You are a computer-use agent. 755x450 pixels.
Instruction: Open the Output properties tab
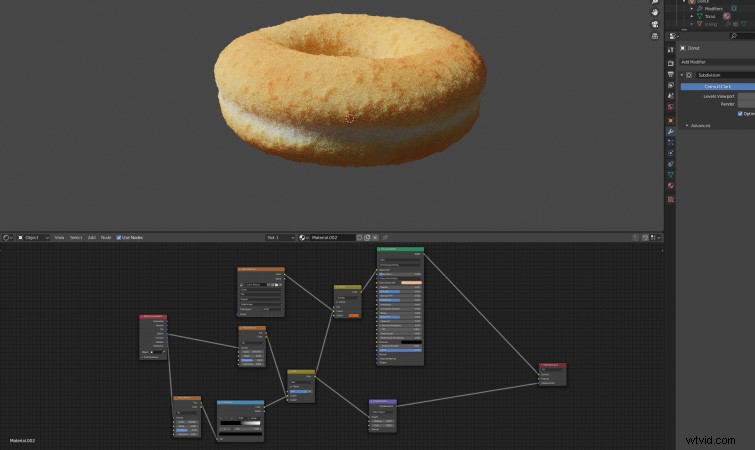click(x=670, y=75)
